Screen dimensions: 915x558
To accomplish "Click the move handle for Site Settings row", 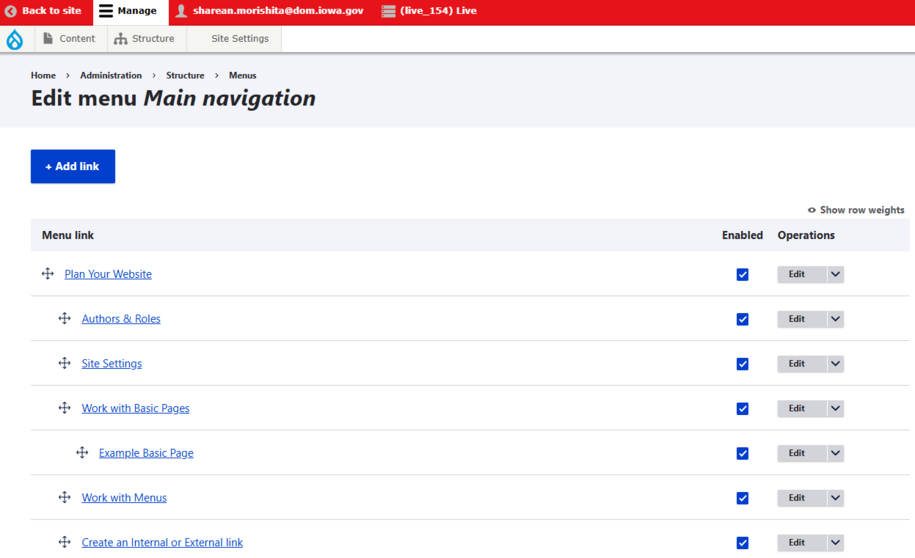I will (x=64, y=363).
